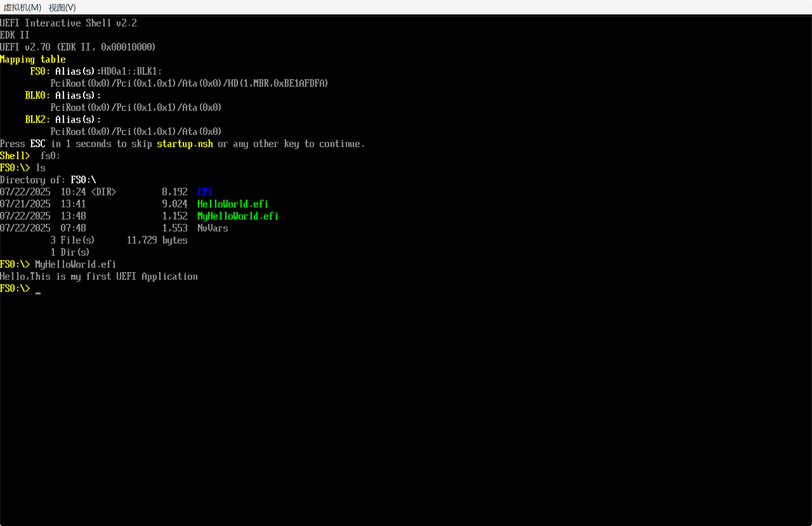Click the PciRoot device path under FS0:

189,83
